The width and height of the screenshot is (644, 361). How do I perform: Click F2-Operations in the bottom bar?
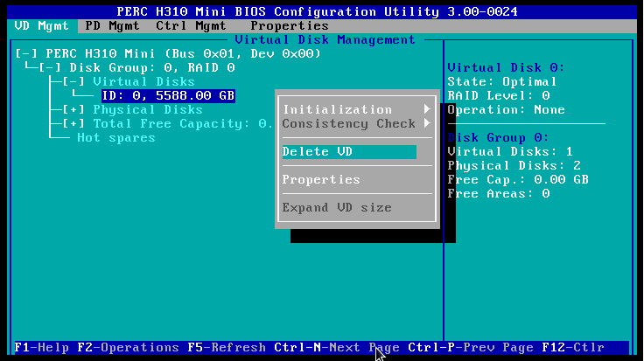coord(128,347)
